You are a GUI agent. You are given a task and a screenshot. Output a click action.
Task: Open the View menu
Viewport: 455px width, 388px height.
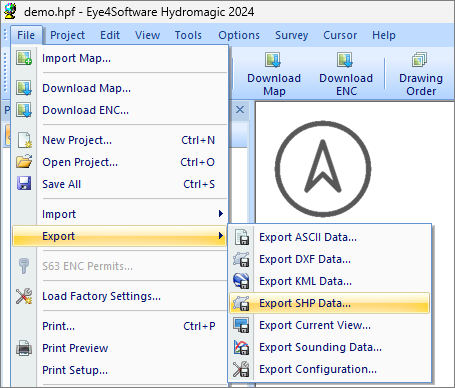coord(147,35)
